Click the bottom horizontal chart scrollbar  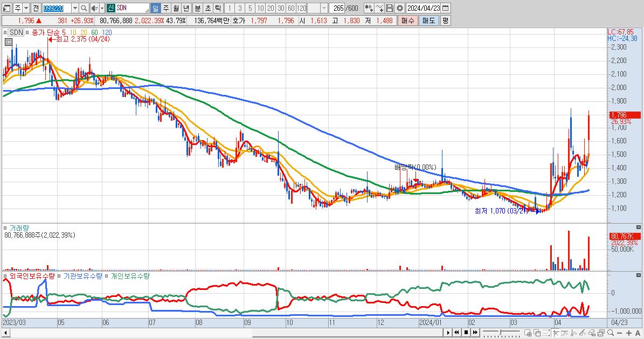[x=222, y=333]
